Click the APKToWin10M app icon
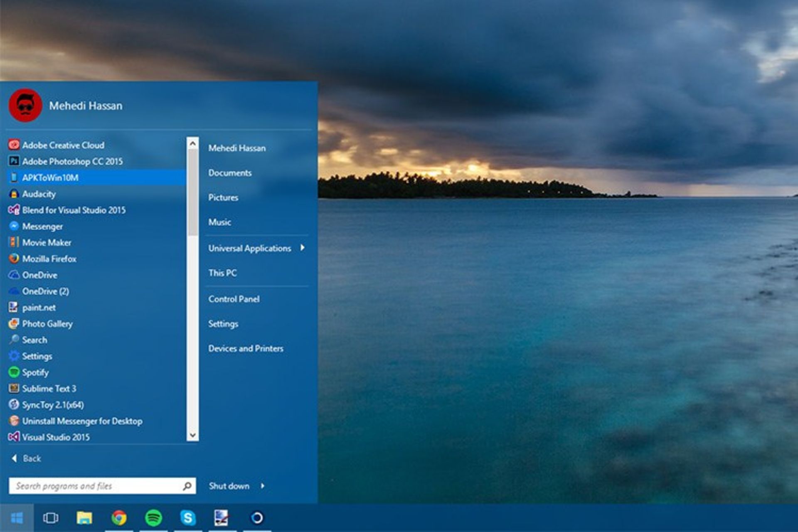This screenshot has height=532, width=798. tap(14, 177)
